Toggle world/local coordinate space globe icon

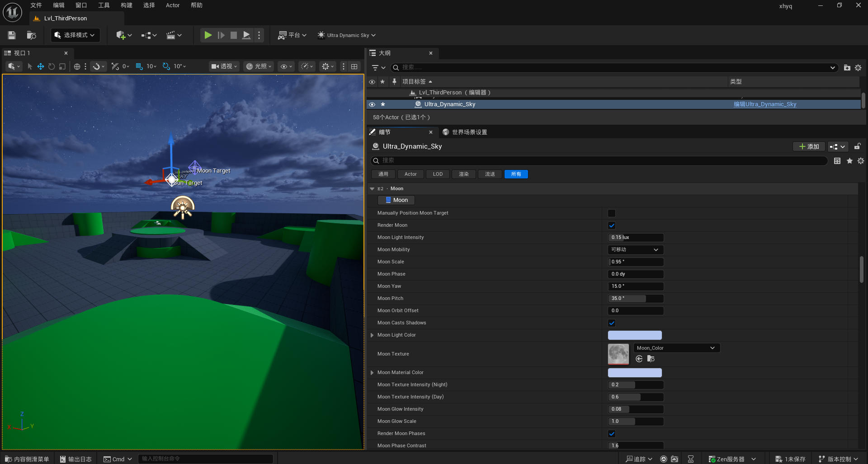tap(77, 66)
